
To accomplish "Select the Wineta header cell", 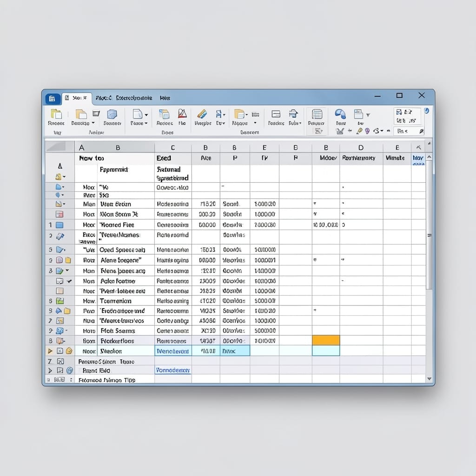I will (397, 158).
